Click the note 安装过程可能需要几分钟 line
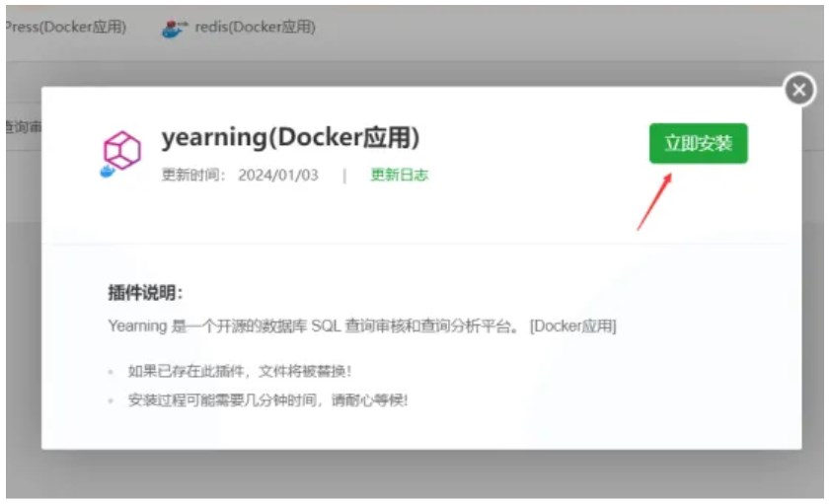 click(267, 400)
